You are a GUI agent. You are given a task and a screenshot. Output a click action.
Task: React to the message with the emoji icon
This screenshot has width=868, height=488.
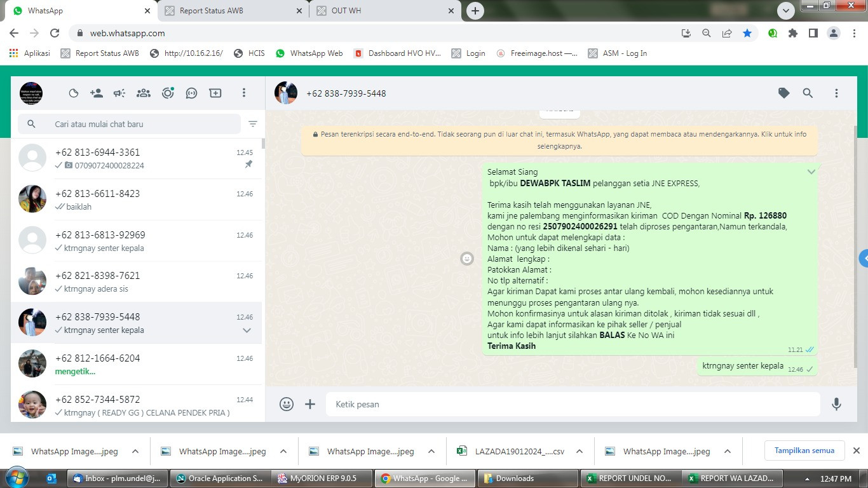(x=467, y=259)
